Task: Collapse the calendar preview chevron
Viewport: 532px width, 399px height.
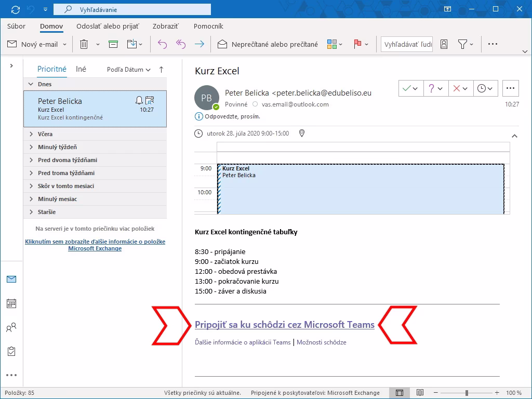Action: (514, 136)
